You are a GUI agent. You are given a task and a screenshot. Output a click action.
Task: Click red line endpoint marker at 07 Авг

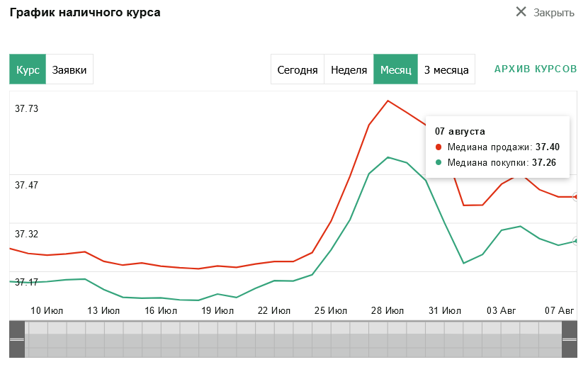click(x=576, y=197)
